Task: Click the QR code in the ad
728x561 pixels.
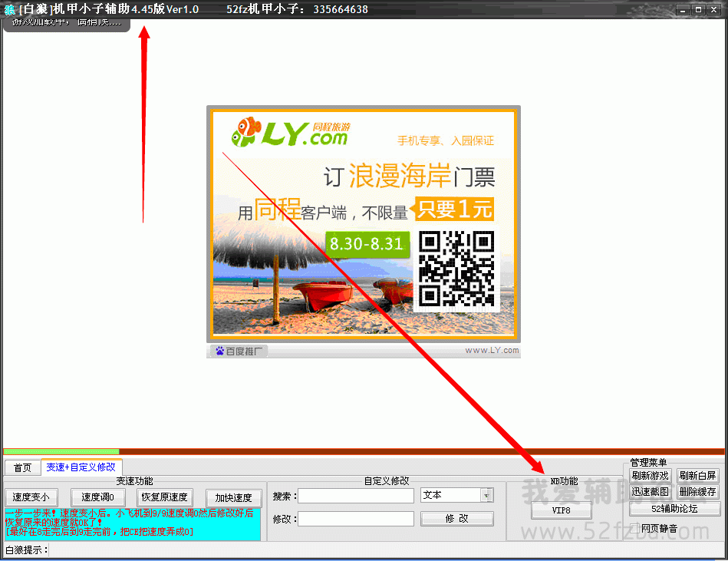Action: (x=456, y=269)
